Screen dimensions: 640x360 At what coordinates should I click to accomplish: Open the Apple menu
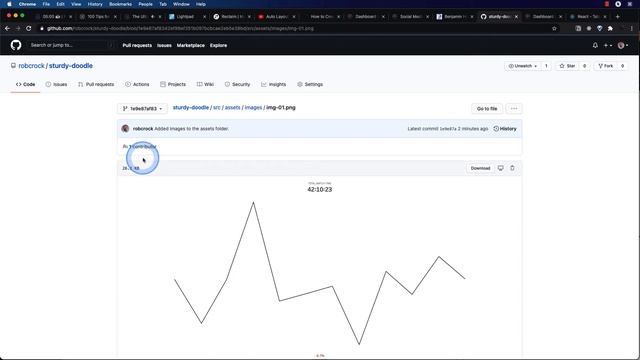point(9,4)
